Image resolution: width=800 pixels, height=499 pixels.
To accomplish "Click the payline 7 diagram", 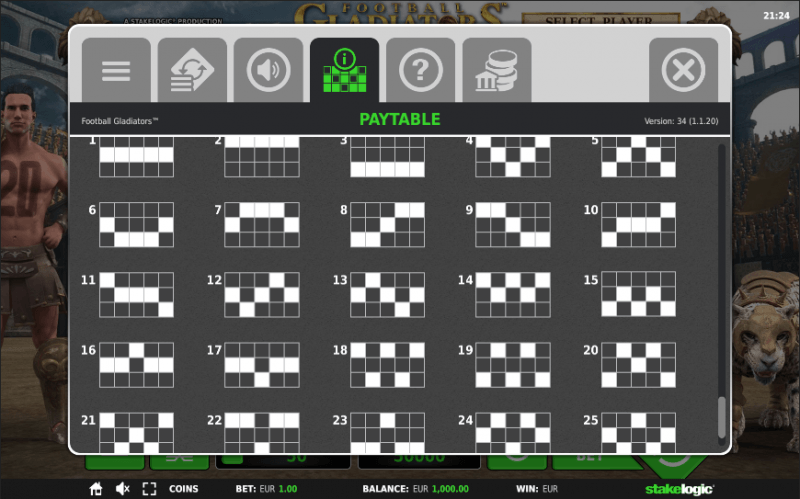I will [x=262, y=224].
